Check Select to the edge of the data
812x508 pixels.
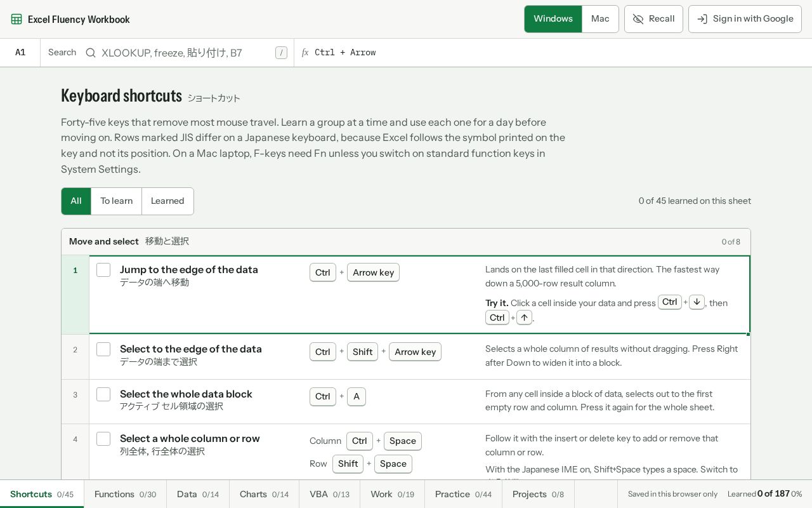click(103, 349)
